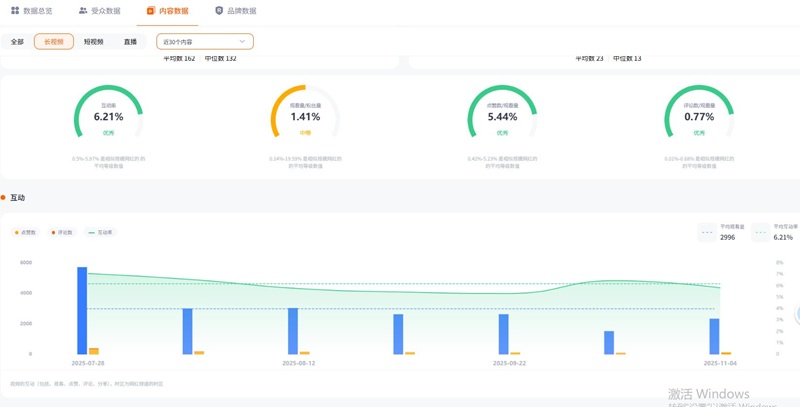Click the 中等 rating under 1.41%
The height and width of the screenshot is (407, 800).
coord(305,133)
